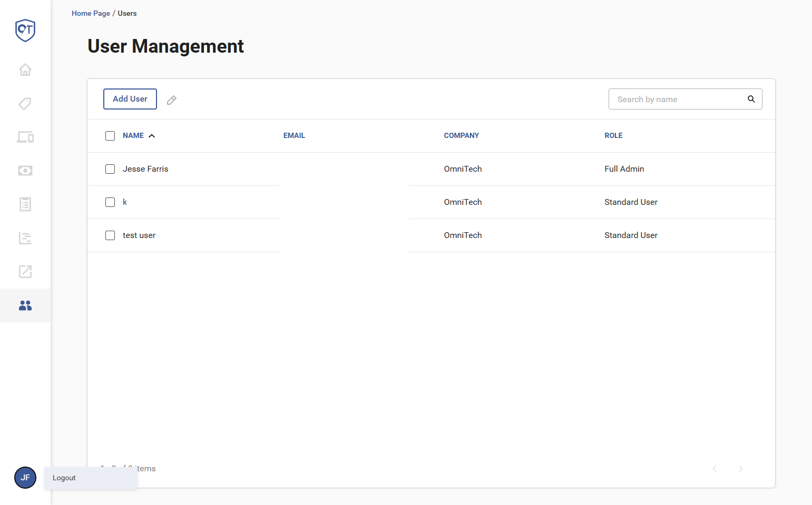This screenshot has height=505, width=812.
Task: Click Standard User role for test user
Action: (x=631, y=235)
